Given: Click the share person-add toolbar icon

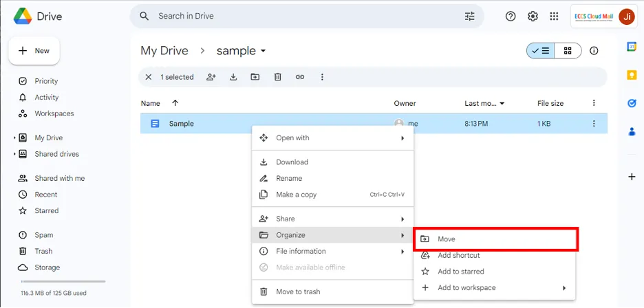Looking at the screenshot, I should 211,77.
